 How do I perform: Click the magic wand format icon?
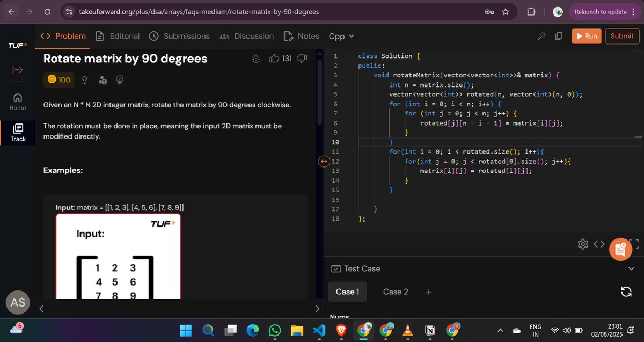(541, 36)
